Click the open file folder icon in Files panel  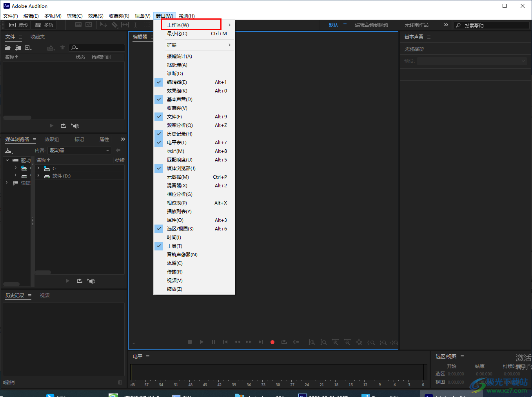(7, 48)
